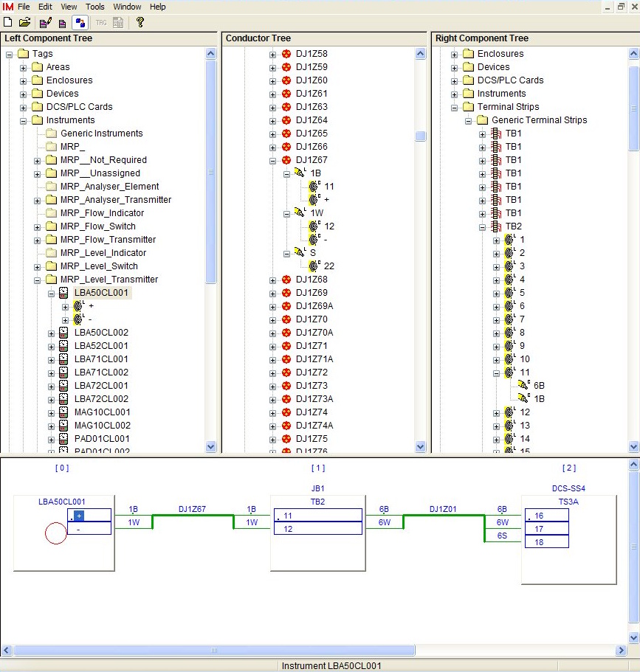Click the report table toolbar icon

point(118,23)
